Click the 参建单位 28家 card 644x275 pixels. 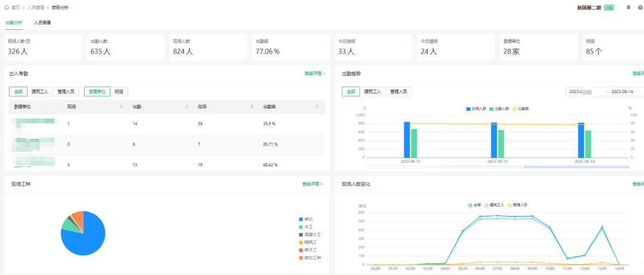[x=538, y=48]
